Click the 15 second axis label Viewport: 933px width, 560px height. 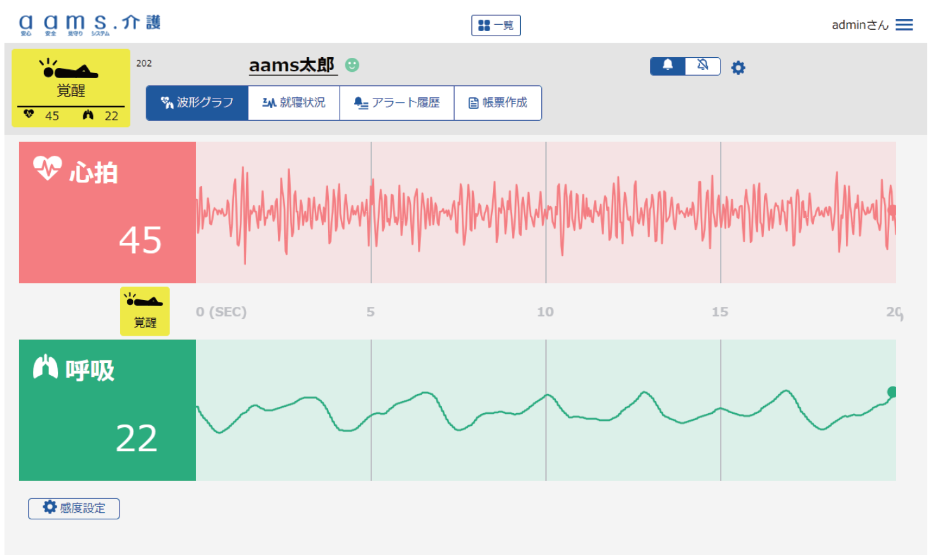click(x=720, y=312)
